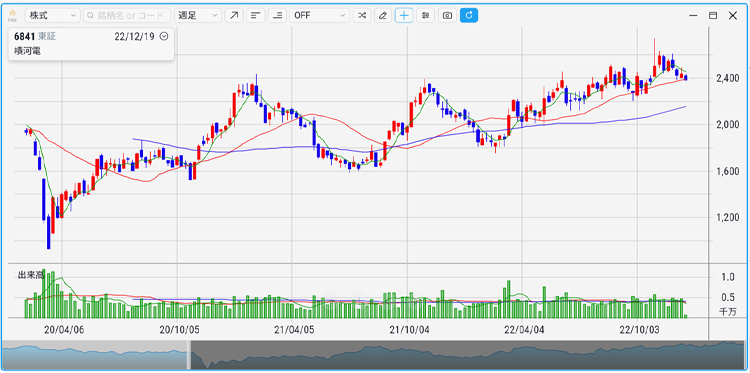Viewport: 750px width, 373px height.
Task: Click the 銘柄名 or コード search field
Action: pyautogui.click(x=127, y=15)
